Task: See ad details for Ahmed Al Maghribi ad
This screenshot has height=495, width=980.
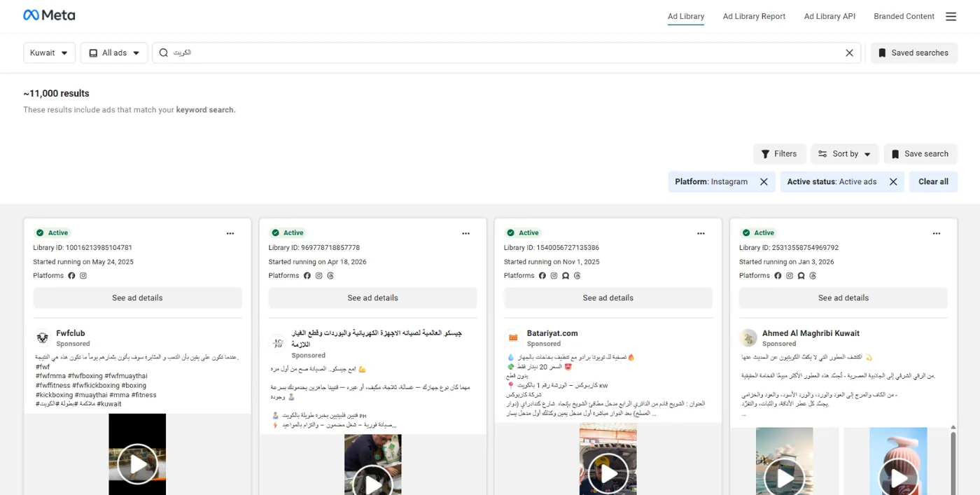Action: 843,298
